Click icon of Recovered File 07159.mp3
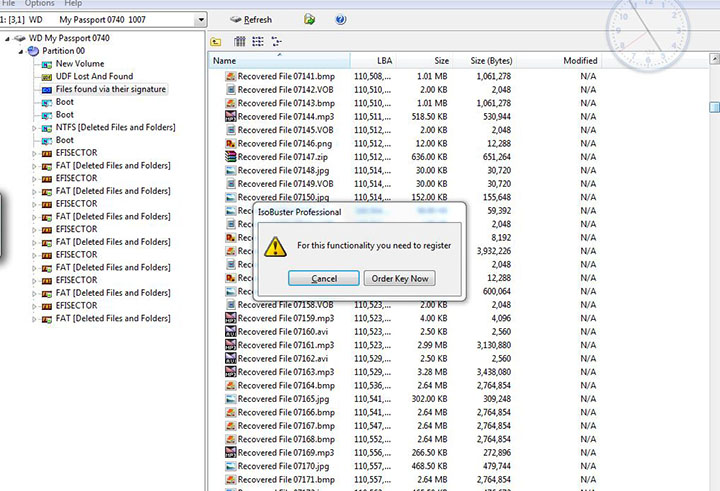This screenshot has height=491, width=720. (x=231, y=318)
